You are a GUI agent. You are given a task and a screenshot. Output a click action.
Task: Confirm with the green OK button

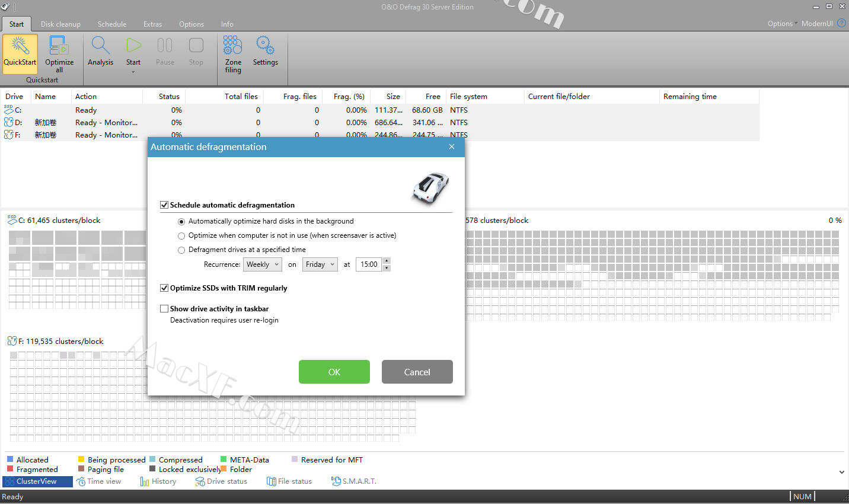click(334, 372)
